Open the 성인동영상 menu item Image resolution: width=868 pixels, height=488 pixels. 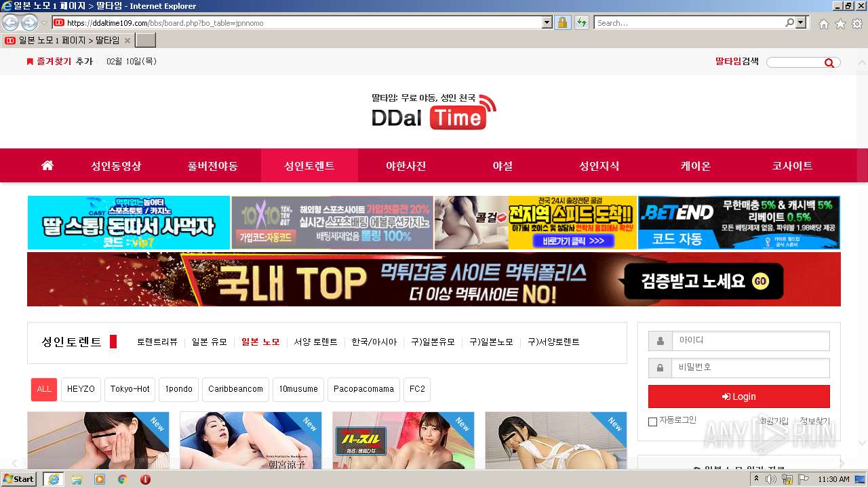pyautogui.click(x=116, y=165)
